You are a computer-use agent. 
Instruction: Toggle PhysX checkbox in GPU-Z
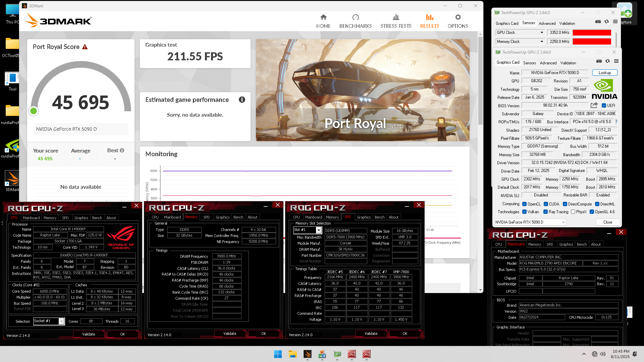pos(573,212)
